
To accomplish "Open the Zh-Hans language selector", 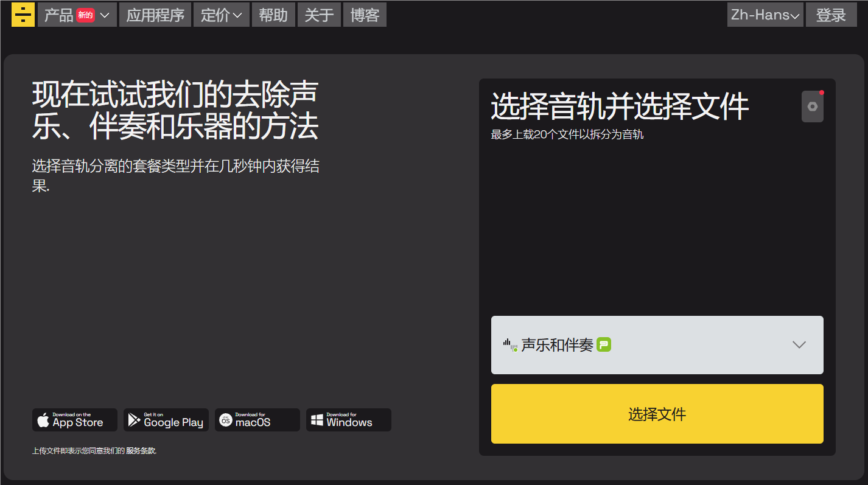I will click(765, 15).
